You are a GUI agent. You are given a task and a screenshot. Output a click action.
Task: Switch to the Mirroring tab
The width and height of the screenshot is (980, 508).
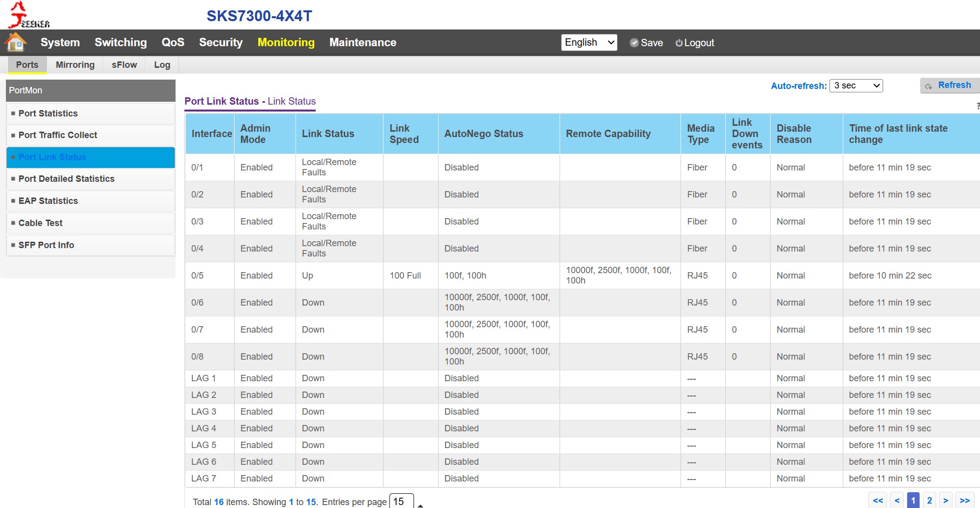point(75,65)
